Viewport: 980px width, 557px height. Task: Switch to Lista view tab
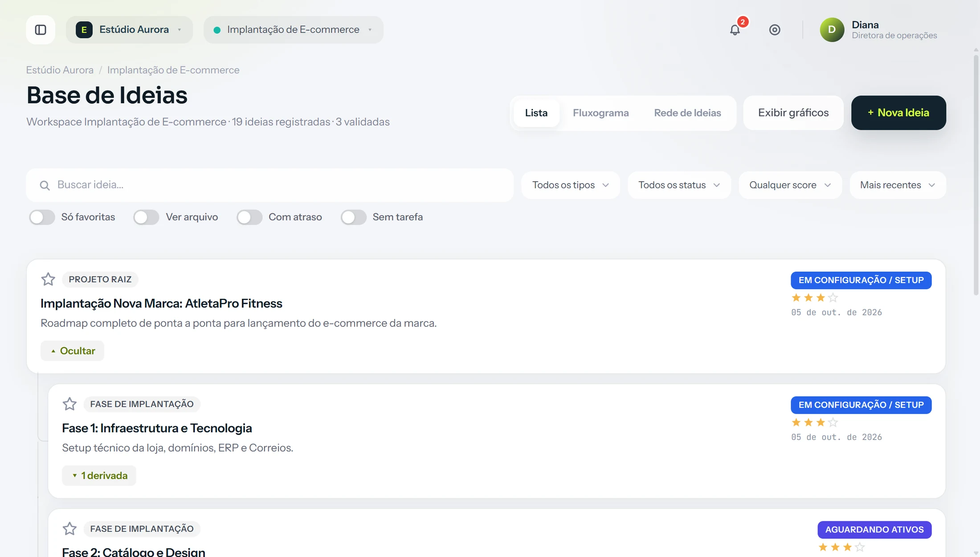[x=536, y=113]
